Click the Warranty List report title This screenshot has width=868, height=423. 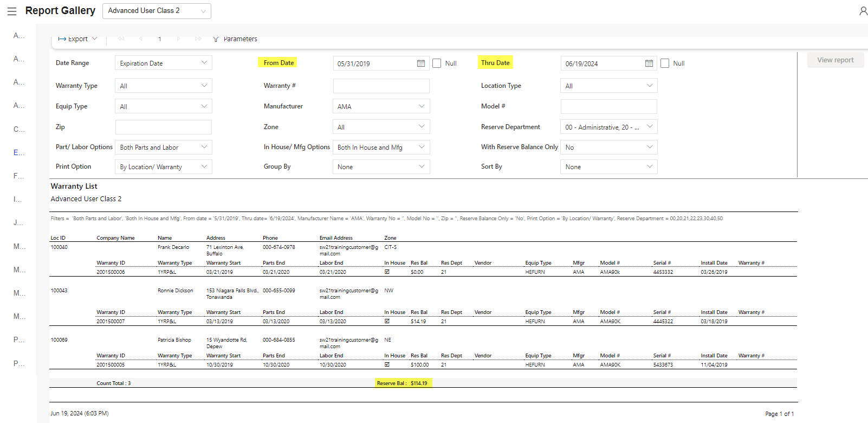tap(74, 186)
